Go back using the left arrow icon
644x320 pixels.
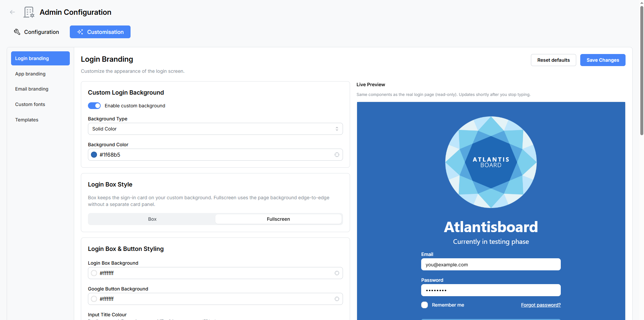coord(12,12)
